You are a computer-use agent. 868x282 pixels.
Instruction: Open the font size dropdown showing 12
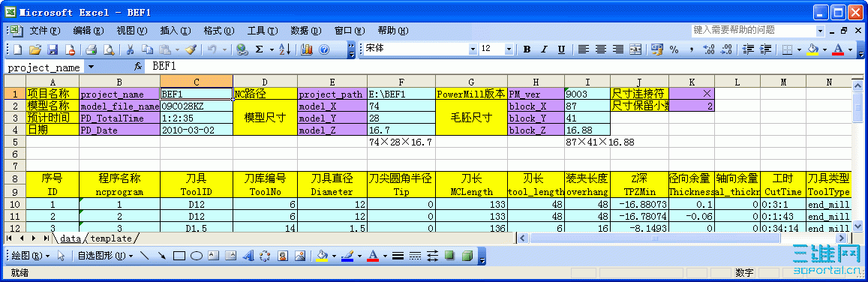point(509,49)
